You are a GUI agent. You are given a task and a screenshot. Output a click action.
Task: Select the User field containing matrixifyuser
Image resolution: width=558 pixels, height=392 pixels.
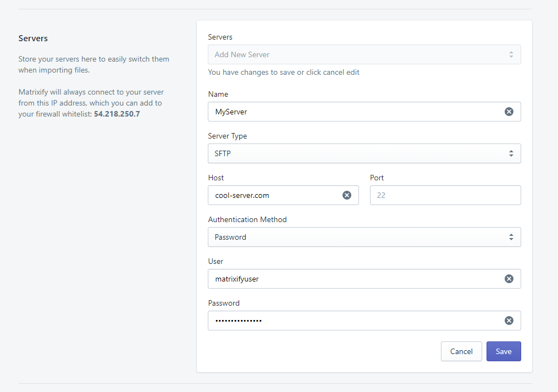coord(352,279)
